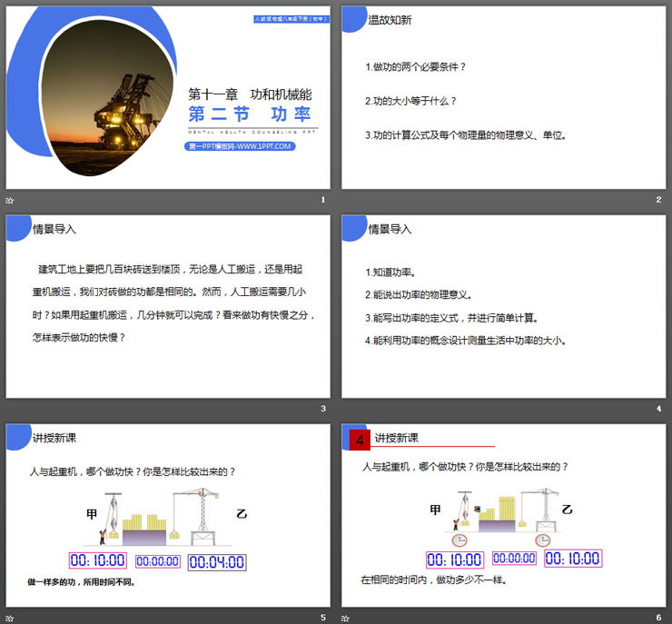Select slide 4 listing 知道功率 objectives
This screenshot has width=672, height=624.
tap(504, 306)
